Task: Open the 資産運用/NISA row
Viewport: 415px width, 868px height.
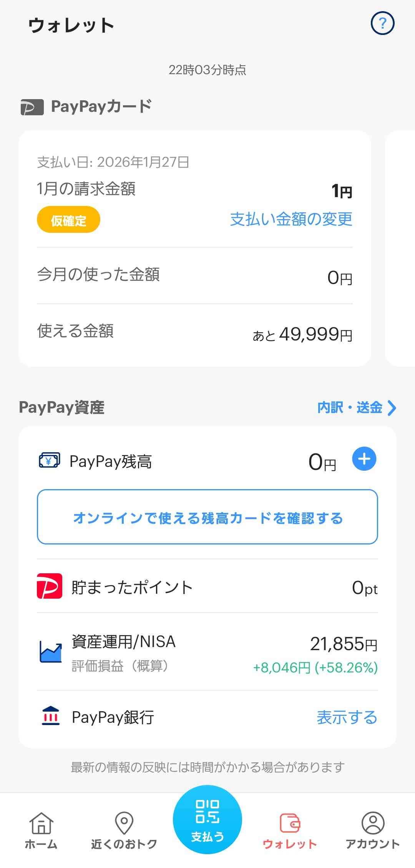Action: click(x=207, y=652)
